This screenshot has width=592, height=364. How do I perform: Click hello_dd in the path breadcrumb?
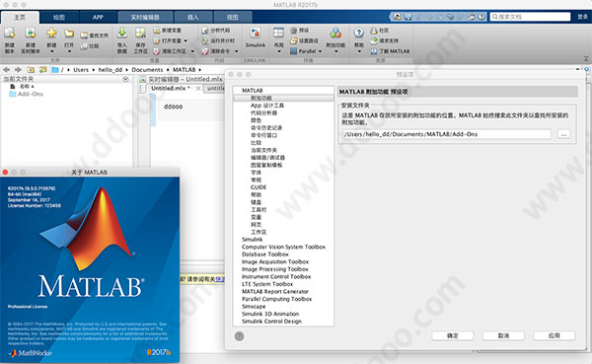click(111, 70)
